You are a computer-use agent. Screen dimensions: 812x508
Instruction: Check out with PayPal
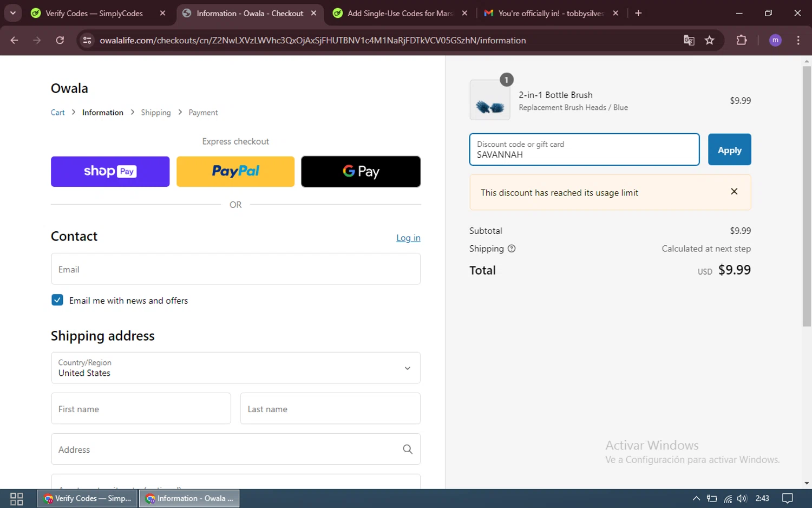(235, 172)
